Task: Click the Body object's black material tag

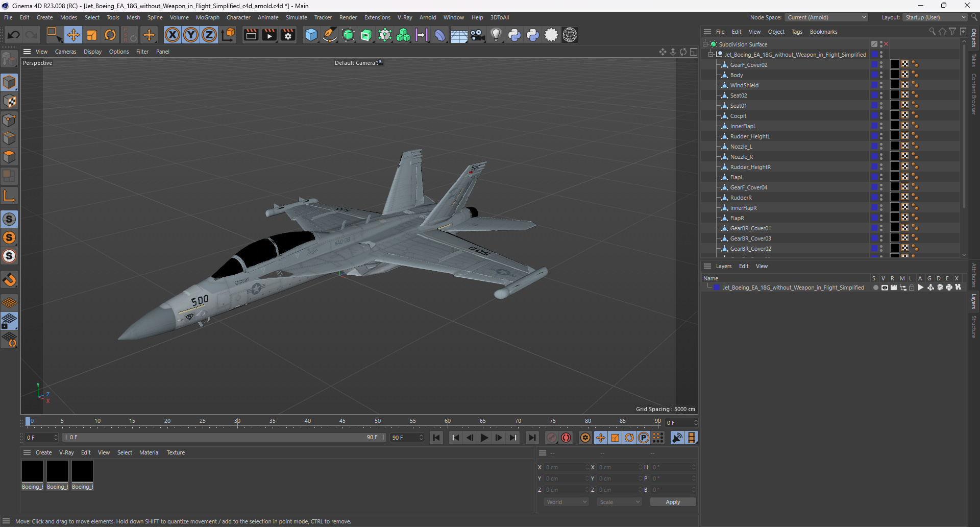Action: click(x=894, y=75)
